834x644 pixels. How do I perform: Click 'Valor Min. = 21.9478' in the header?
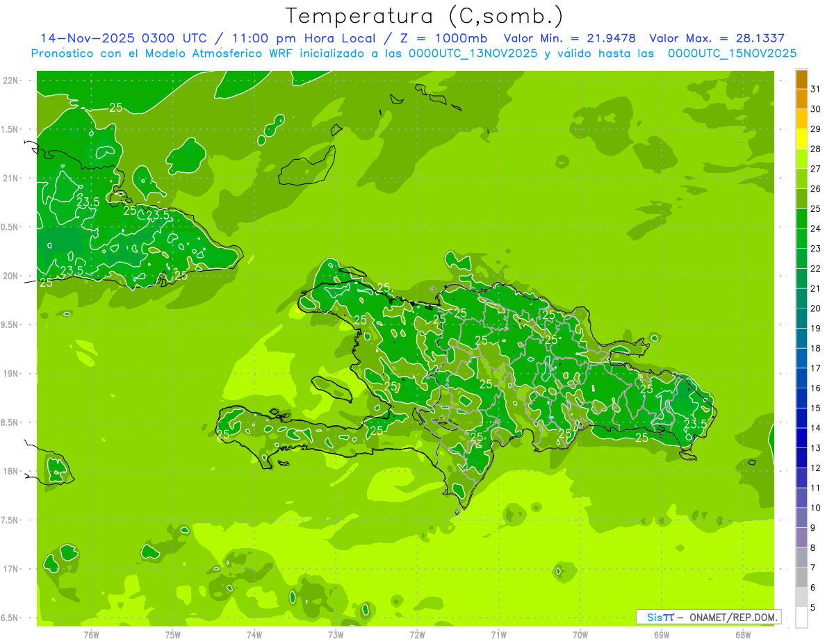pyautogui.click(x=570, y=38)
